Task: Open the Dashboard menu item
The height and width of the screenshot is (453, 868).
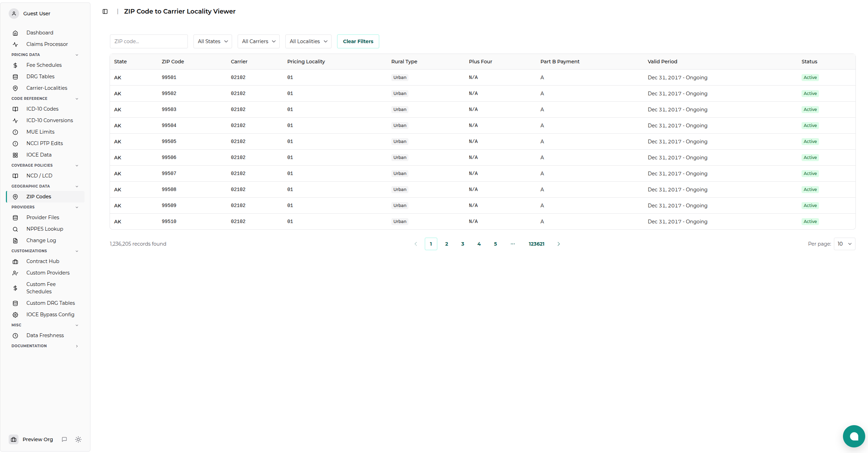Action: 45,33
